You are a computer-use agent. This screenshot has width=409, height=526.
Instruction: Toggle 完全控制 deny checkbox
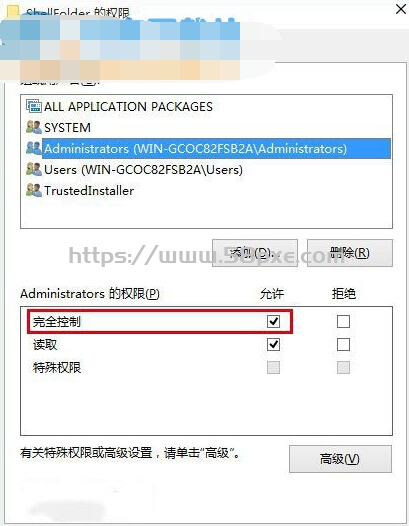pyautogui.click(x=343, y=321)
